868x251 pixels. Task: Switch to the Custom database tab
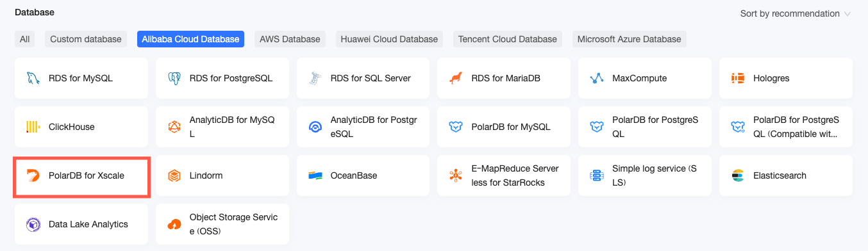click(x=86, y=39)
